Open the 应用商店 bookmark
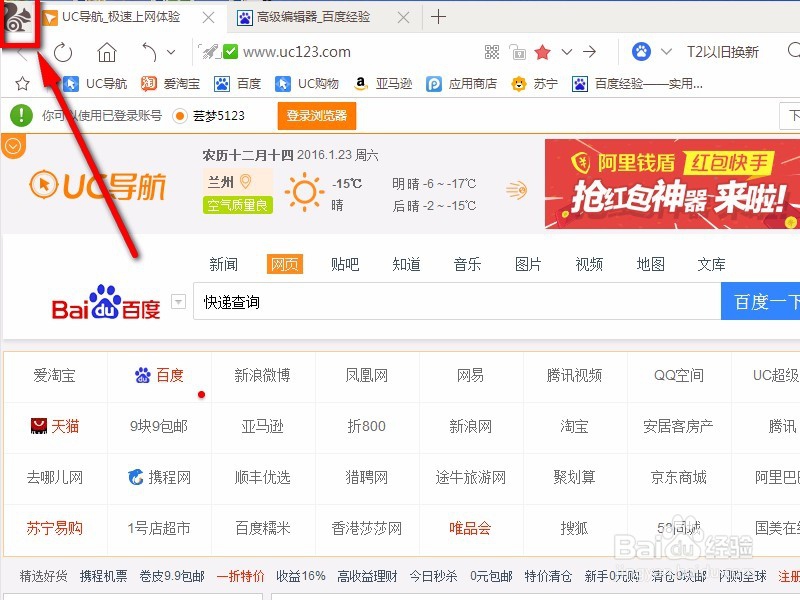 click(461, 84)
